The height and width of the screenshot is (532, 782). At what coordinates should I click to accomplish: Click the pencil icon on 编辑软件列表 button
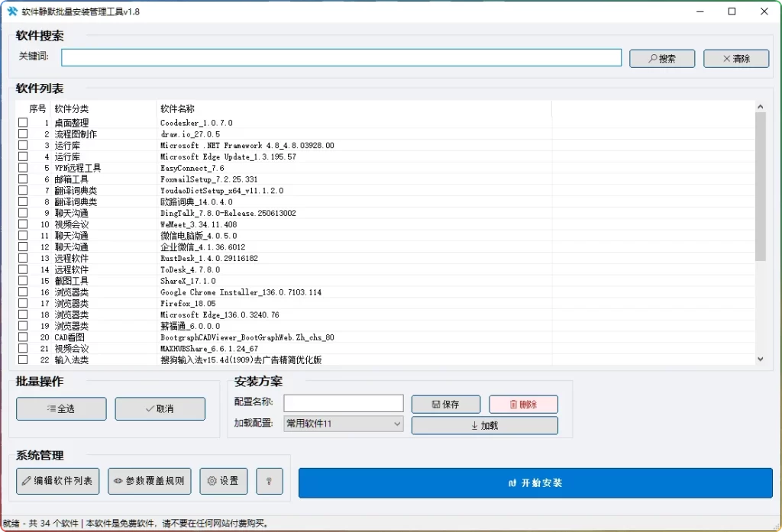27,481
